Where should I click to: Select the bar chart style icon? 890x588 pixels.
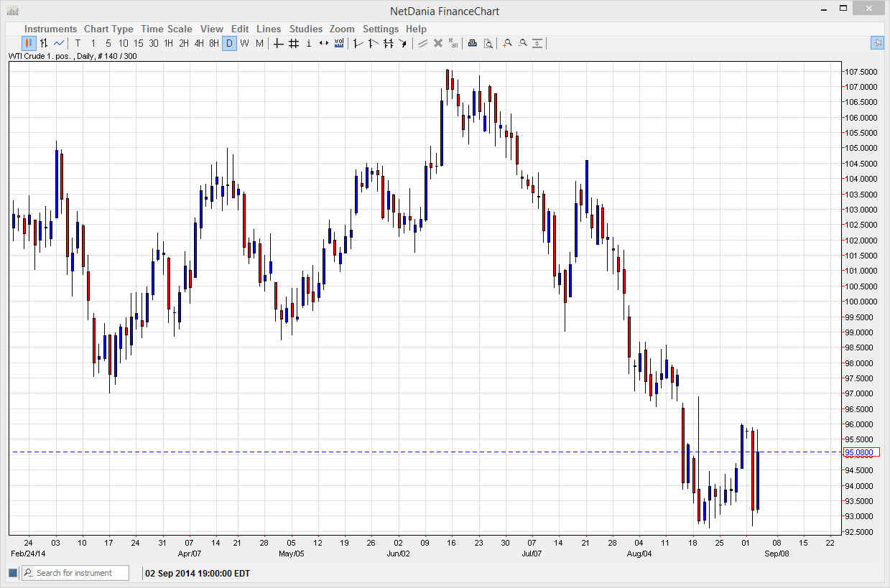(x=42, y=43)
